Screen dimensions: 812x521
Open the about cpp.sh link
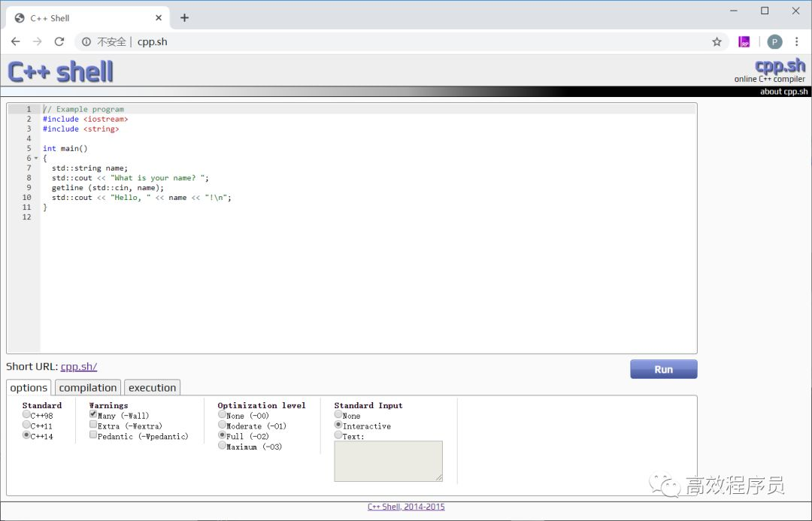(783, 92)
